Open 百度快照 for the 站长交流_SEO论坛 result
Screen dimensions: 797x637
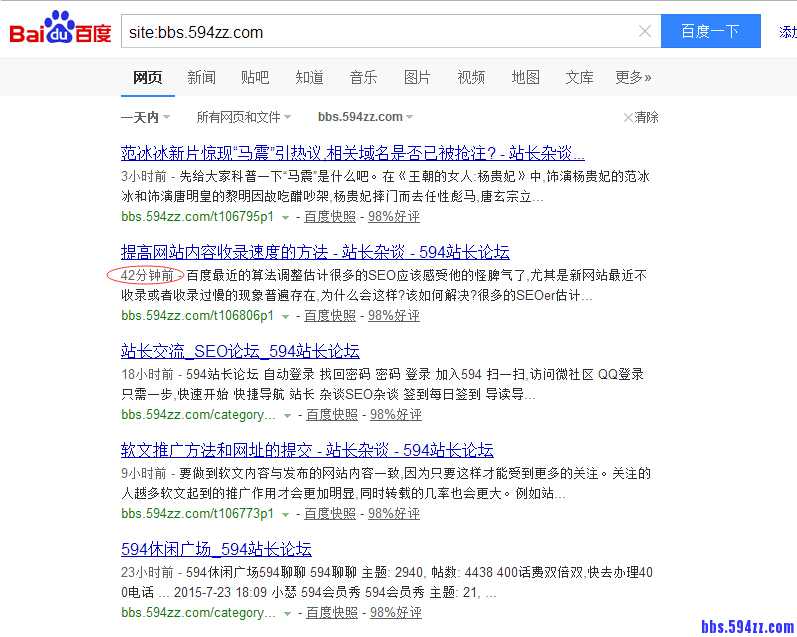332,415
